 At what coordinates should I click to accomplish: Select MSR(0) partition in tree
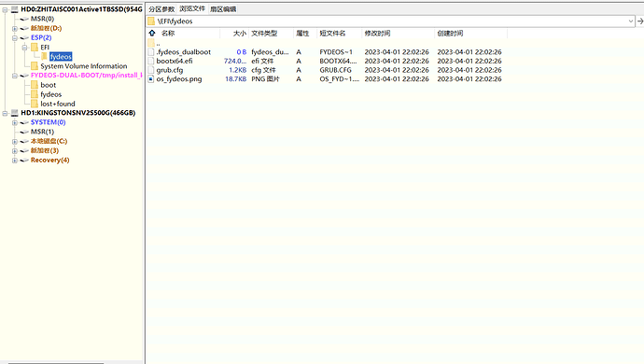tap(42, 19)
